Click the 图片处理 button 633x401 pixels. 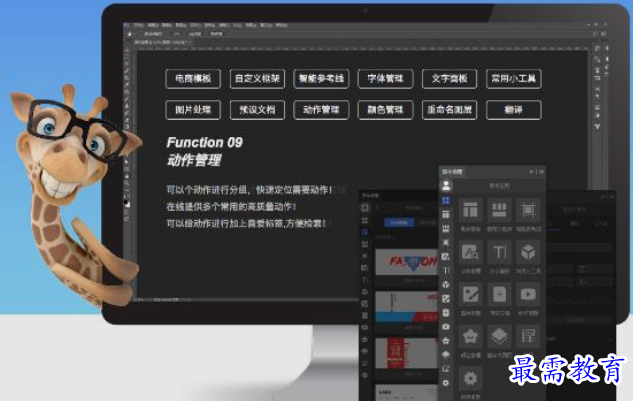pos(193,110)
